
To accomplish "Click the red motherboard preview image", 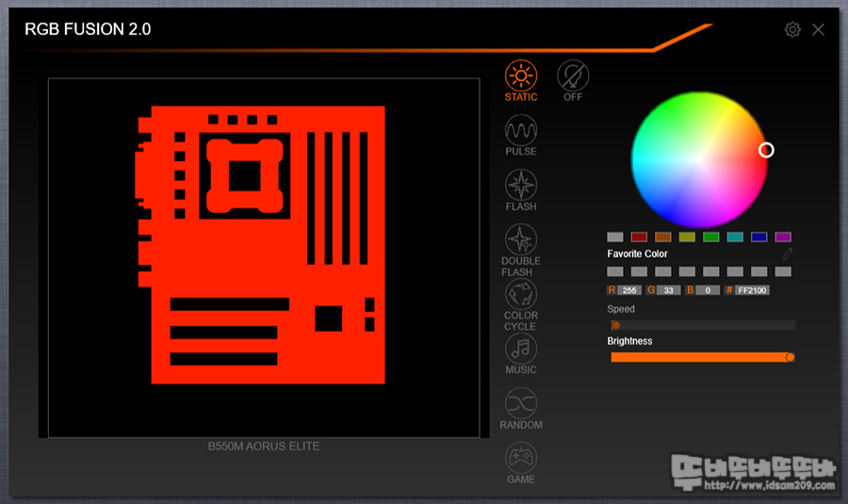I will 260,245.
